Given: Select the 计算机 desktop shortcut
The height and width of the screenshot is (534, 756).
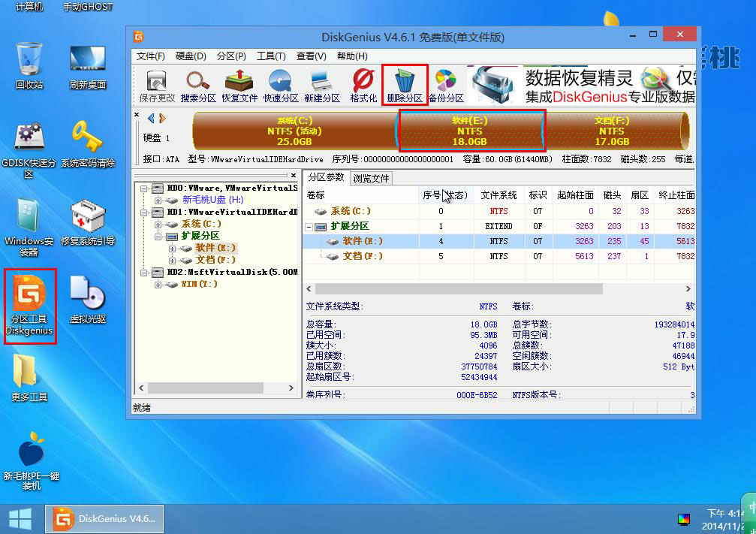Looking at the screenshot, I should point(29,7).
